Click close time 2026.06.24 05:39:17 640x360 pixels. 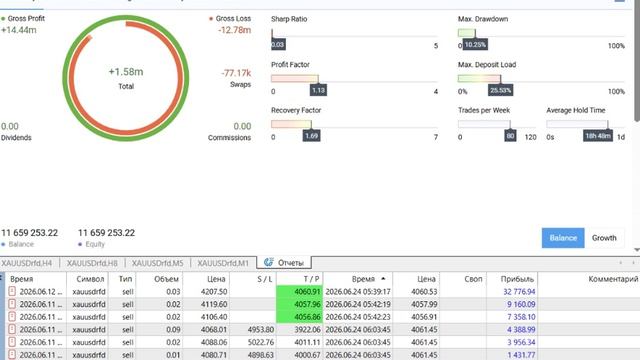tap(358, 291)
